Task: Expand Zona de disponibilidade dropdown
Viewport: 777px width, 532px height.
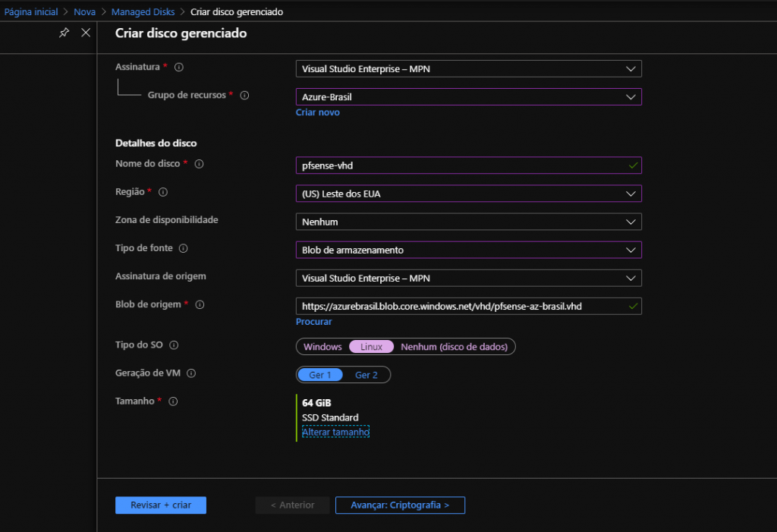Action: (468, 222)
